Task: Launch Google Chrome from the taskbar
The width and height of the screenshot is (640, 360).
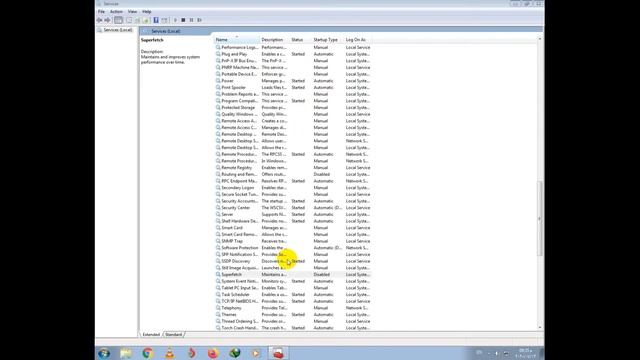Action: point(148,353)
